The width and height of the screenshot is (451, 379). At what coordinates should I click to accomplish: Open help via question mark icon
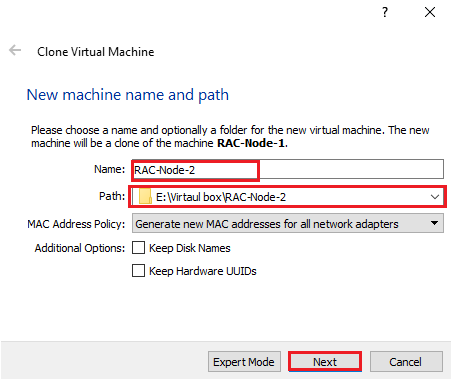[x=385, y=12]
